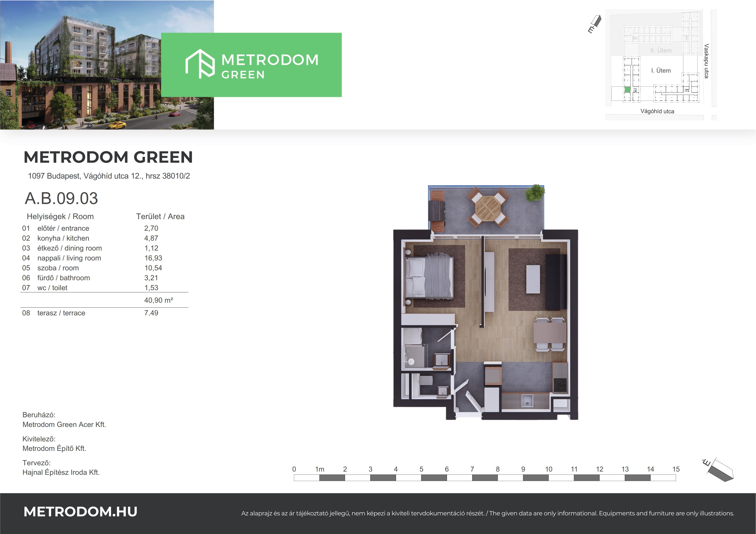756x534 pixels.
Task: Click the octagonal terrace table
Action: point(488,209)
